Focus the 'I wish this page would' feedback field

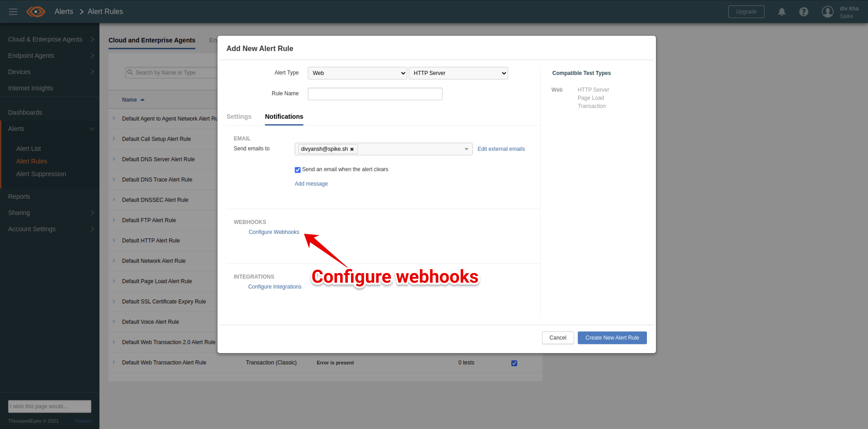tap(50, 406)
